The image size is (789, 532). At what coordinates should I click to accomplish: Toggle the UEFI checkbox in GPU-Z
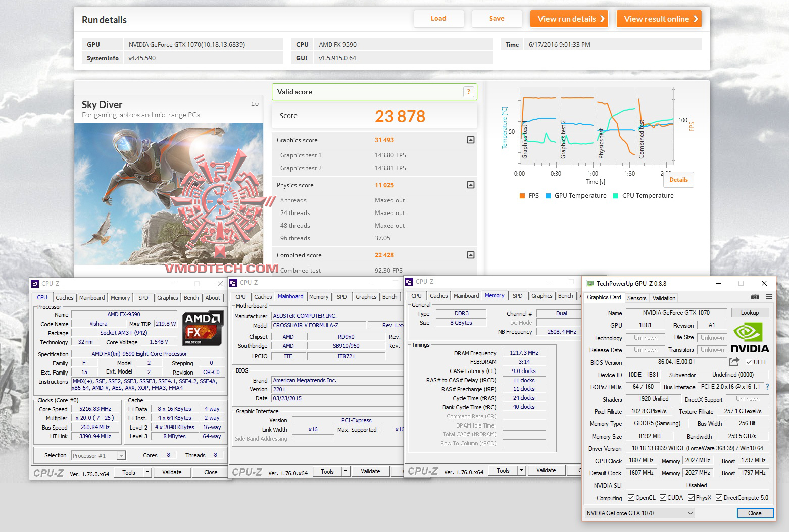pyautogui.click(x=749, y=362)
